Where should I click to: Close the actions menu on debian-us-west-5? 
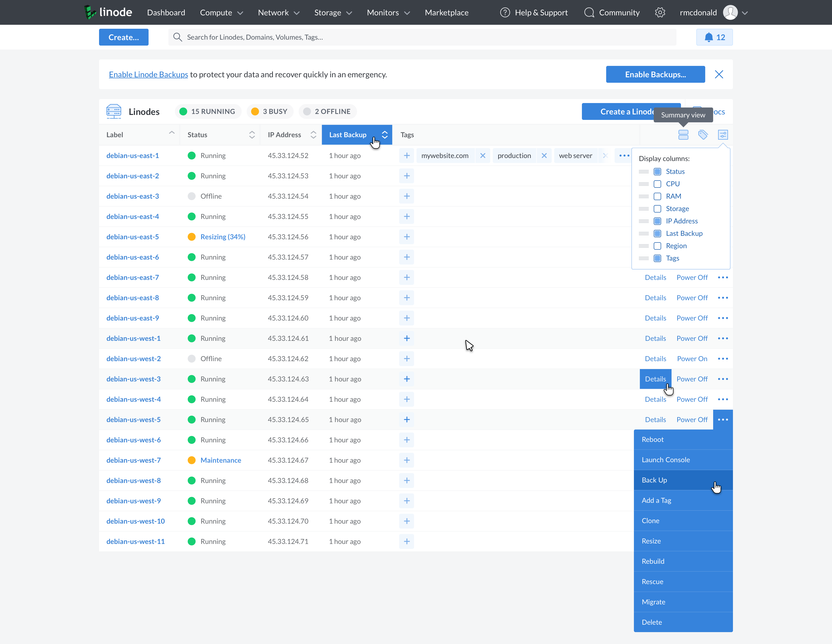(723, 420)
